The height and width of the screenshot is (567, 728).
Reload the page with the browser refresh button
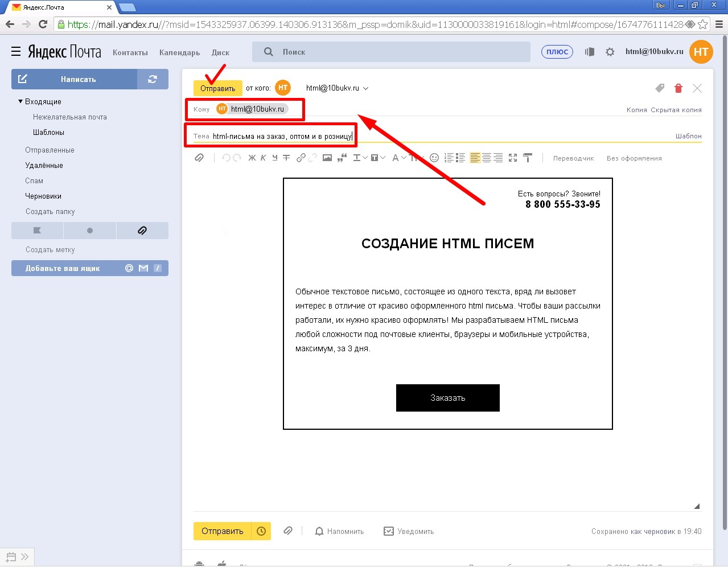[43, 24]
